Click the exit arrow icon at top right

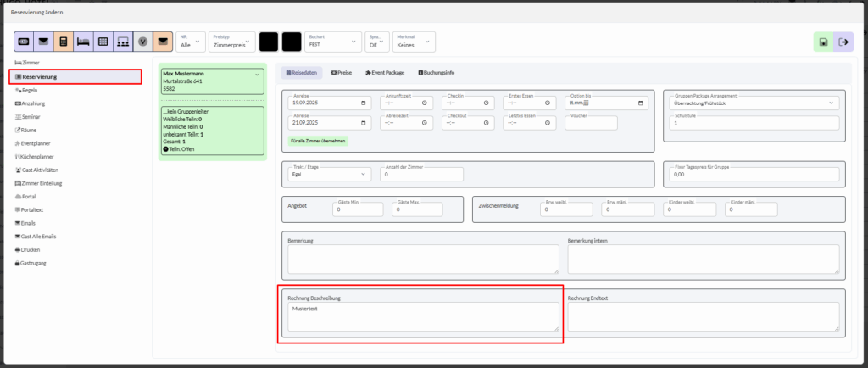(x=843, y=42)
